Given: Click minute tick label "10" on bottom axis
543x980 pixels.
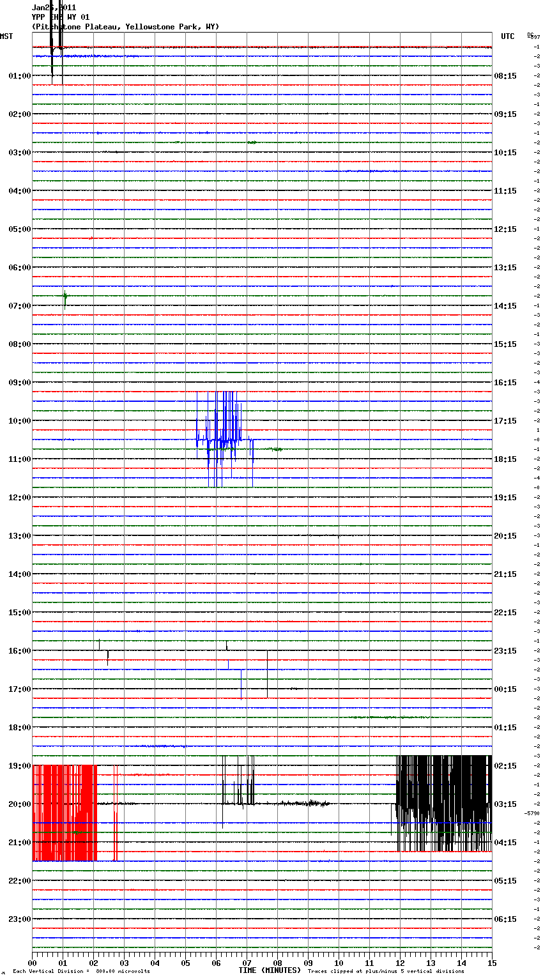Looking at the screenshot, I should click(x=339, y=963).
